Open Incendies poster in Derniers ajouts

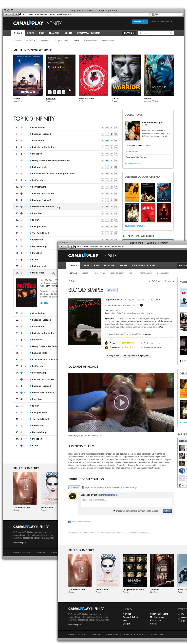pos(148,213)
